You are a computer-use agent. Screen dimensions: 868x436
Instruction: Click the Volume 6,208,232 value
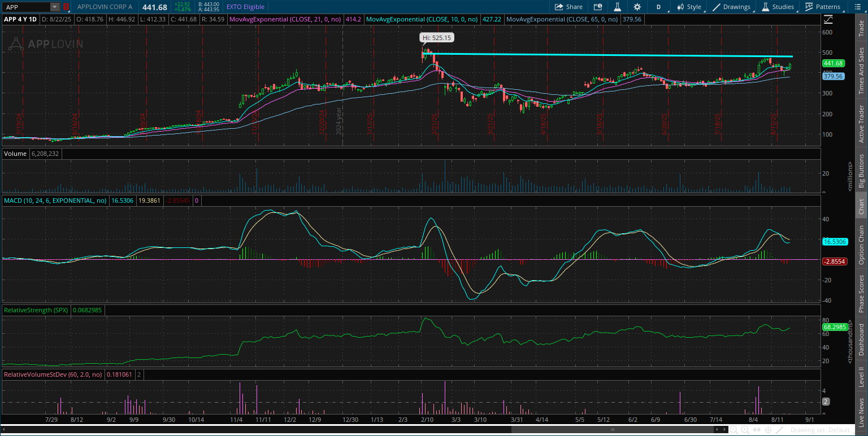tap(46, 154)
